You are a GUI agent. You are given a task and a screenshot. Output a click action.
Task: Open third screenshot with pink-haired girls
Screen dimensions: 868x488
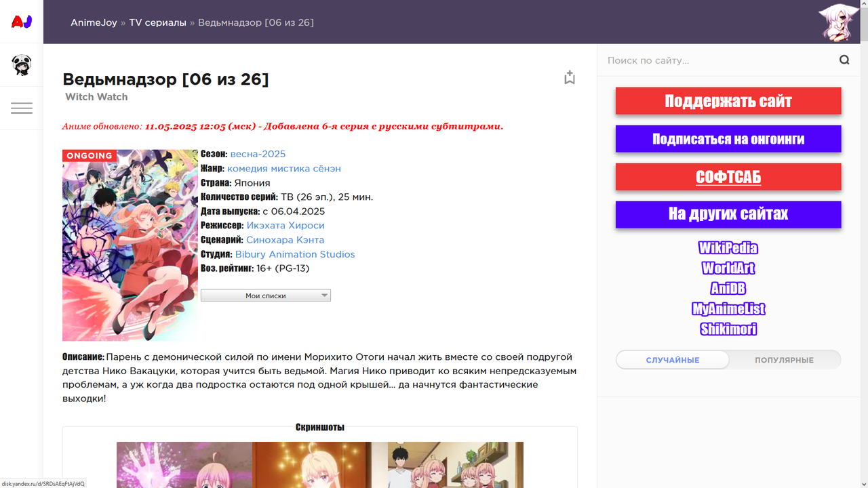click(456, 465)
